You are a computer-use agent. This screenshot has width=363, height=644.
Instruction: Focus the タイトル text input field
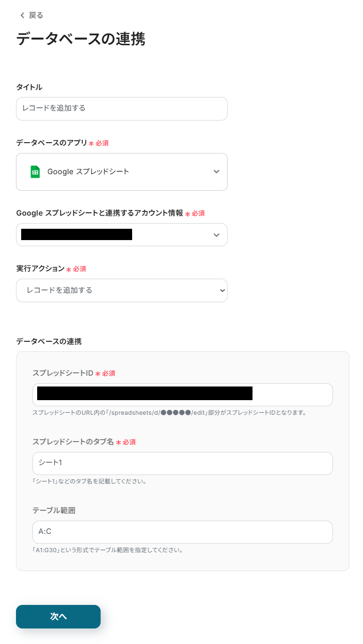[122, 109]
